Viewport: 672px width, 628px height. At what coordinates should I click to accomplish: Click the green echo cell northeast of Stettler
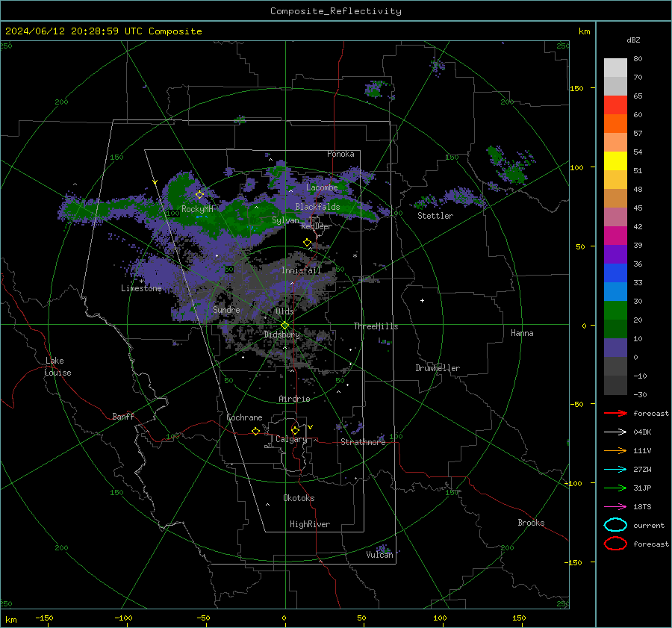(x=514, y=173)
